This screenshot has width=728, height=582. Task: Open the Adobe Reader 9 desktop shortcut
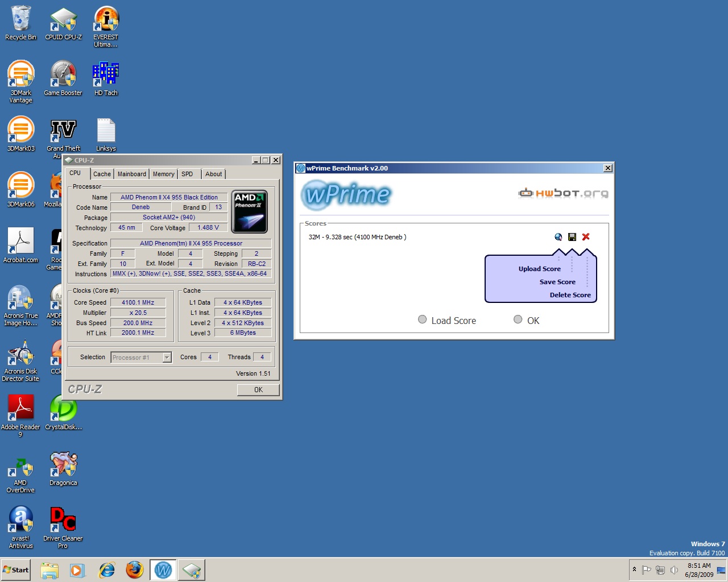pyautogui.click(x=20, y=416)
